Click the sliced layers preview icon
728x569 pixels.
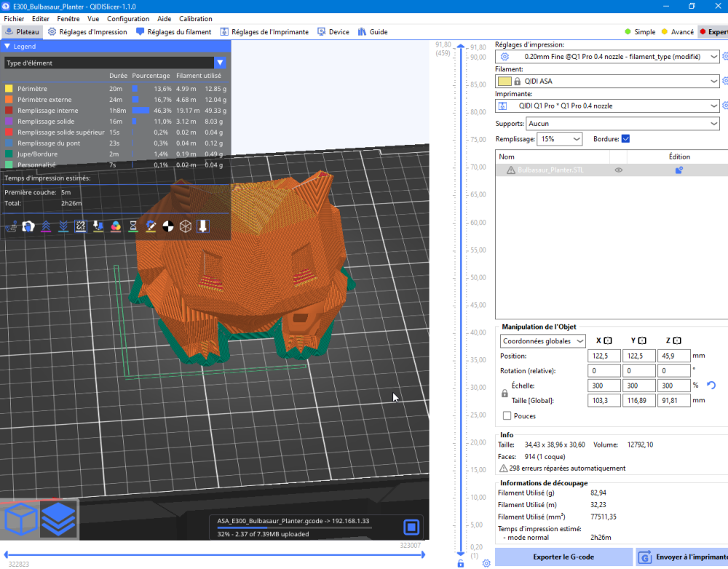58,518
